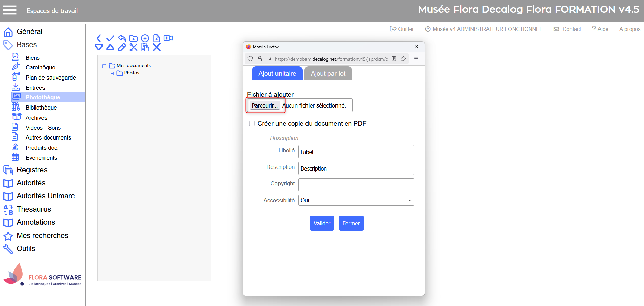Click the clipboard paste icon
Screen dimensions: 644x306
(x=145, y=48)
